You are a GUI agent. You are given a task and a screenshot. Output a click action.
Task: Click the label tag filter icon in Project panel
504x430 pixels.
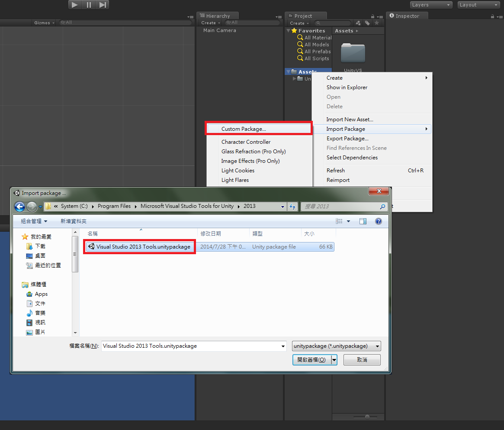367,23
